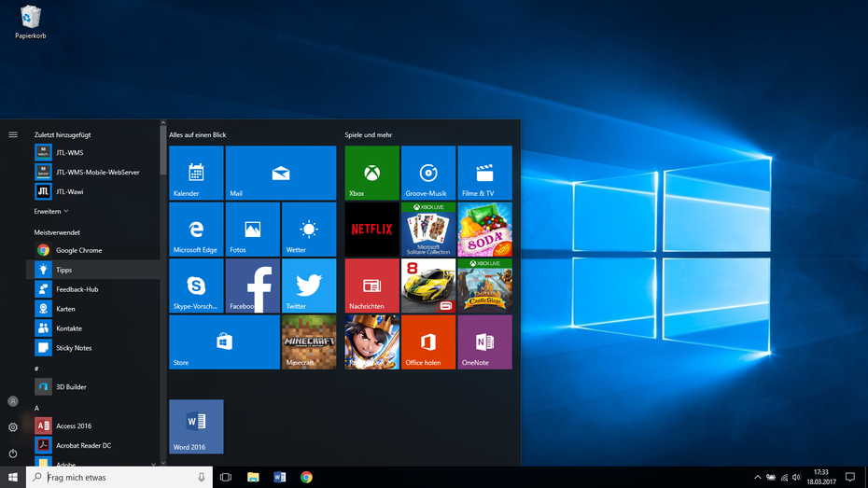Image resolution: width=868 pixels, height=488 pixels.
Task: Open Kontakte app entry
Action: coord(93,328)
